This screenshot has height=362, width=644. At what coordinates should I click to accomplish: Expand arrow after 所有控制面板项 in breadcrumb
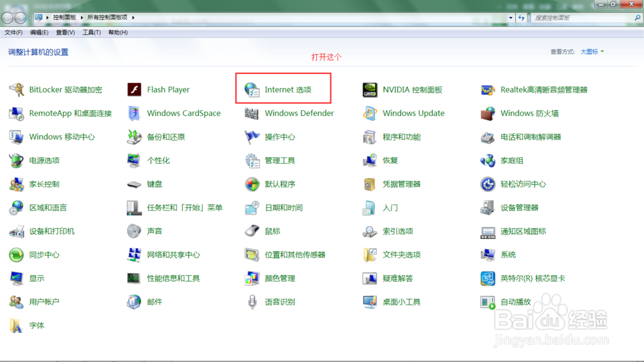tap(133, 17)
